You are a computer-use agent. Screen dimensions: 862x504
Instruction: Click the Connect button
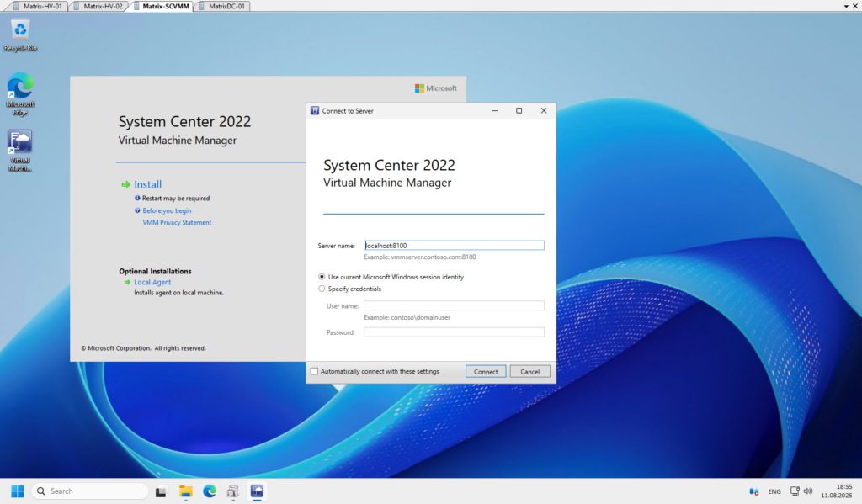pos(486,372)
